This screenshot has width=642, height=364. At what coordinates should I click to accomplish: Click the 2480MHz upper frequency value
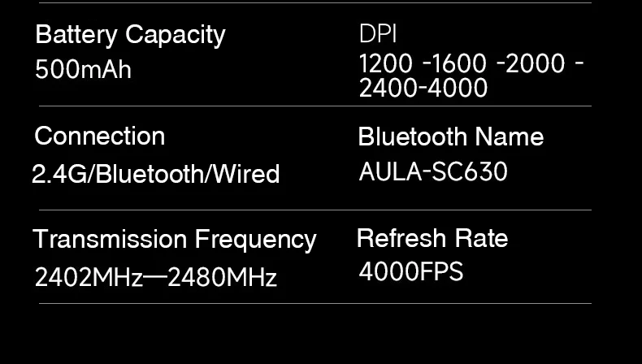click(222, 278)
